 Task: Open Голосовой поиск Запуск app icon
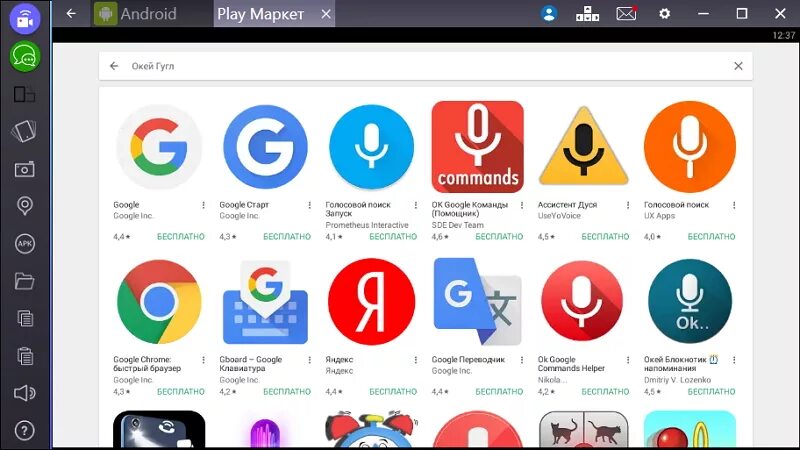[371, 147]
